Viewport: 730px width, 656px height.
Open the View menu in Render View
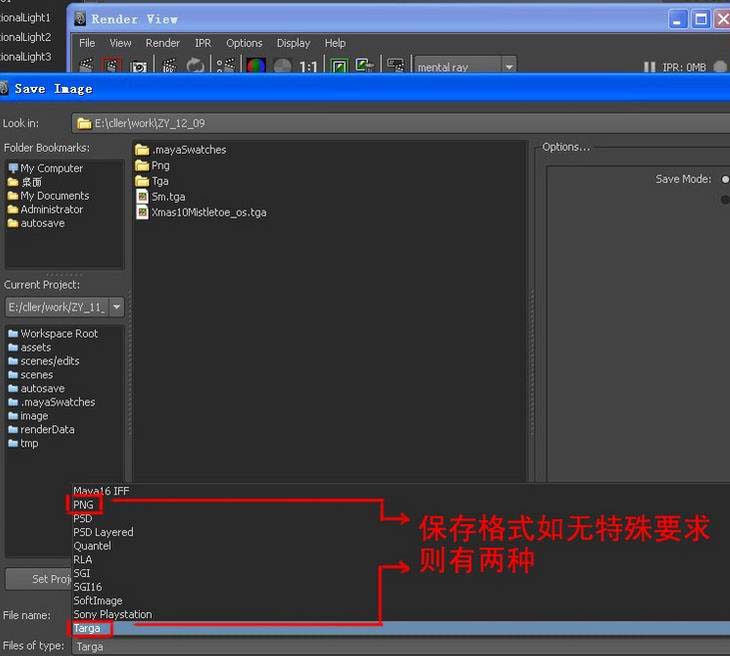tap(121, 43)
